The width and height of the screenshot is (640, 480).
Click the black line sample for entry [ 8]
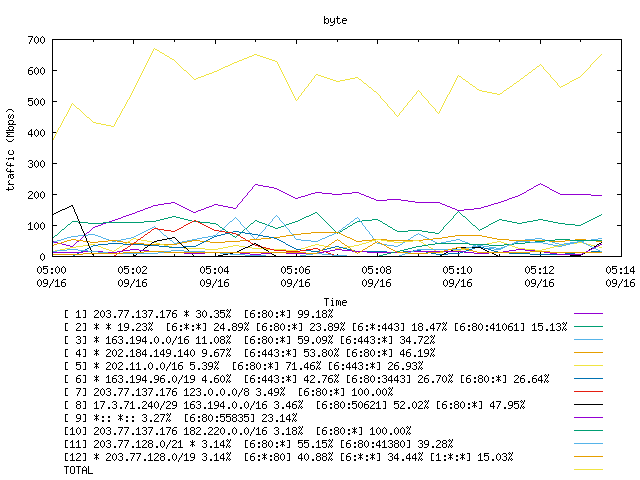588,404
